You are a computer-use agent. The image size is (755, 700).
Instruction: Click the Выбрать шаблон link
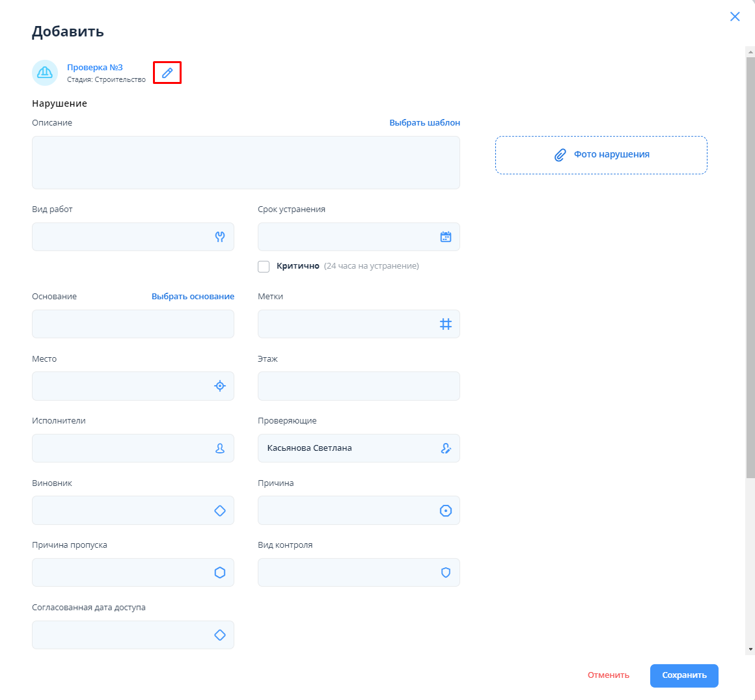coord(424,122)
